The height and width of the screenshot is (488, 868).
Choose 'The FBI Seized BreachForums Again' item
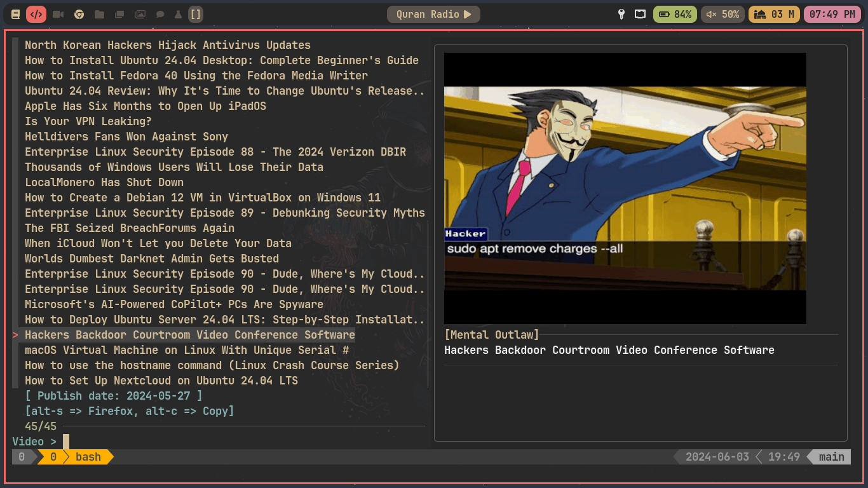click(130, 228)
